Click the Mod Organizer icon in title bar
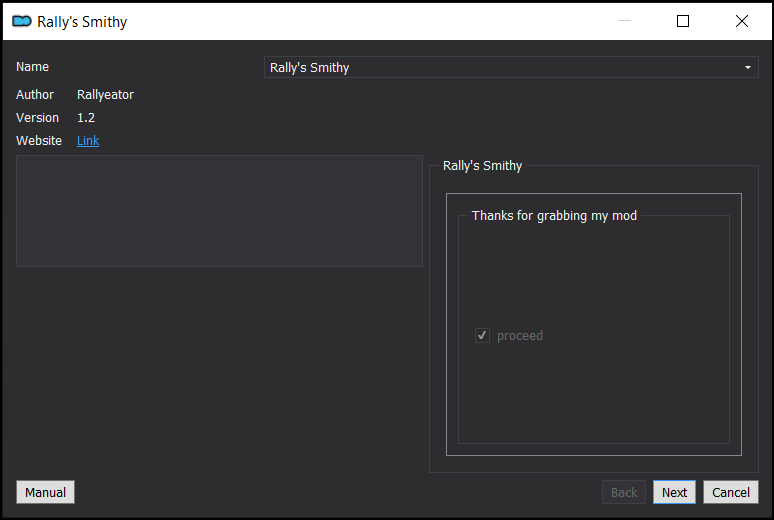Screen dimensions: 774x520 [x=21, y=21]
